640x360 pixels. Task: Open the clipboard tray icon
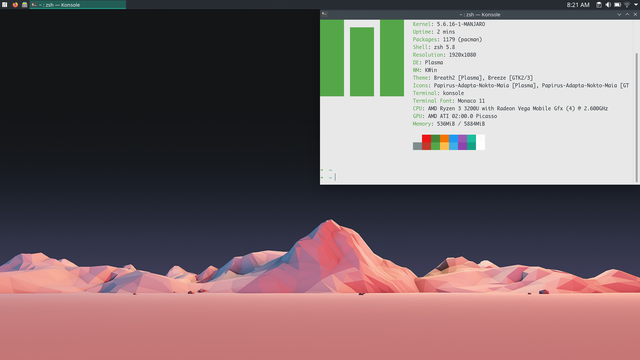point(599,5)
